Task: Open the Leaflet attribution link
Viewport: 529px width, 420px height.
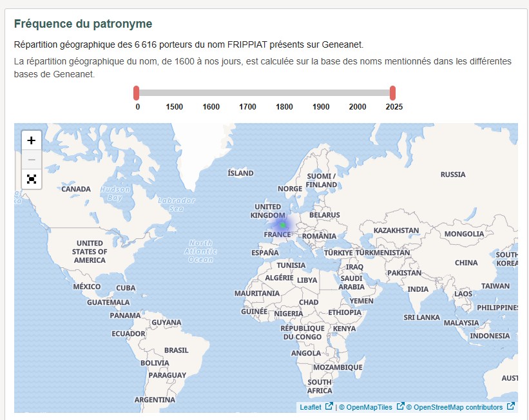Action: pos(310,406)
